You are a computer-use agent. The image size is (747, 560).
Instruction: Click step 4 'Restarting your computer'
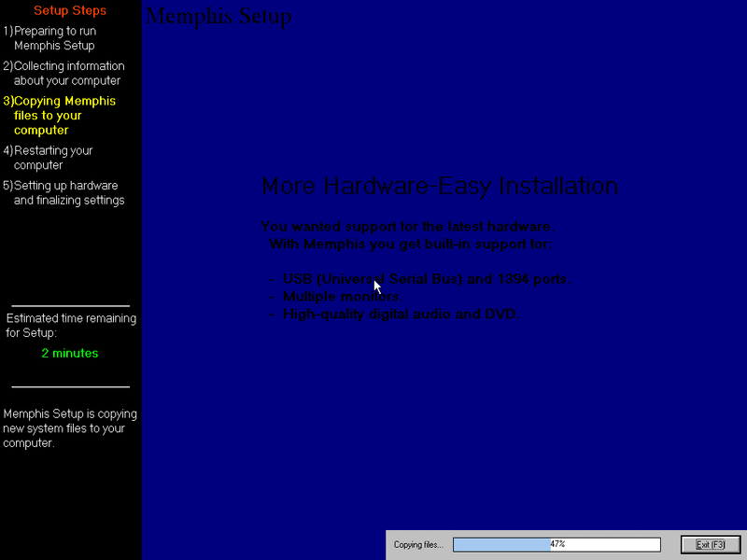(x=49, y=158)
